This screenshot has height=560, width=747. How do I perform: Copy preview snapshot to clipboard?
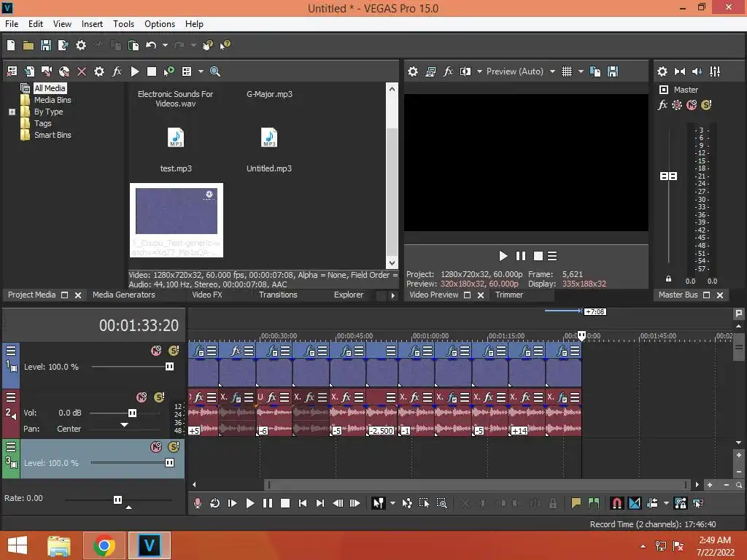tap(595, 71)
